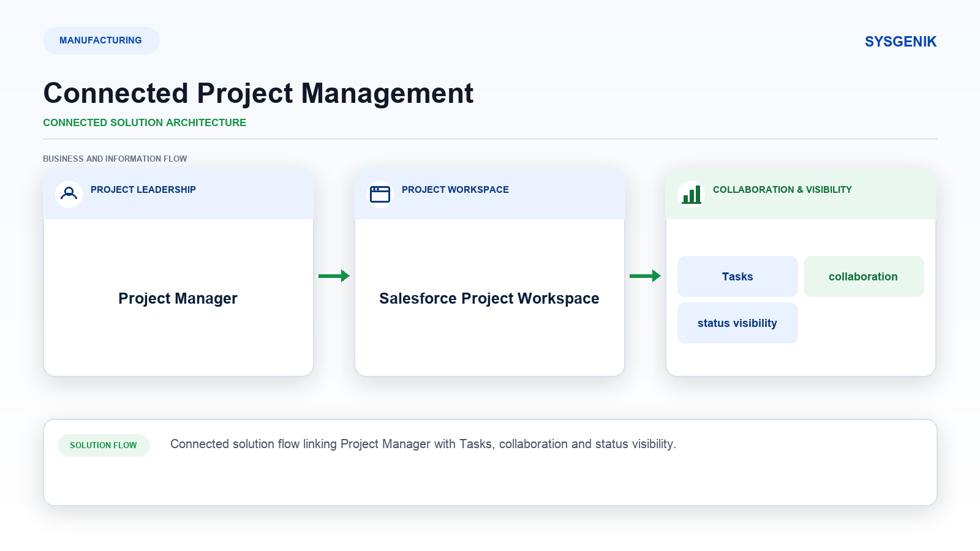Select the MANUFACTURING tag pill

tap(101, 40)
